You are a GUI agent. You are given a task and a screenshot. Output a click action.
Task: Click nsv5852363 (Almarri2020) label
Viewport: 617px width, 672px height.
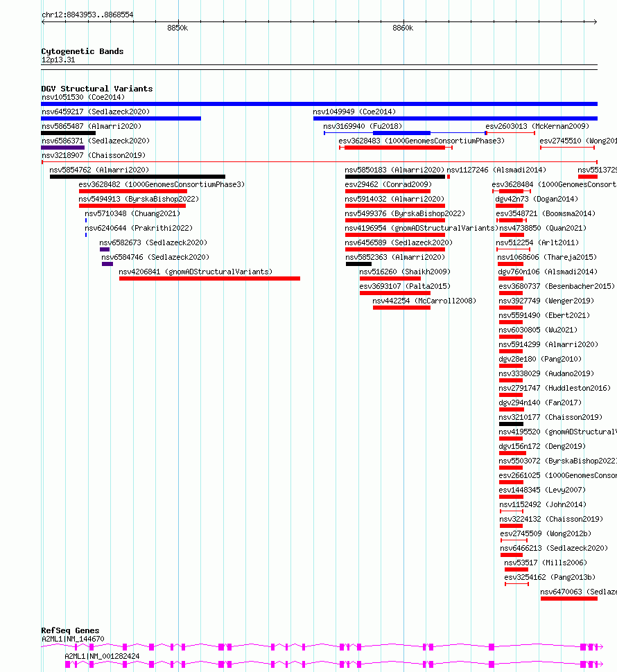tap(395, 258)
